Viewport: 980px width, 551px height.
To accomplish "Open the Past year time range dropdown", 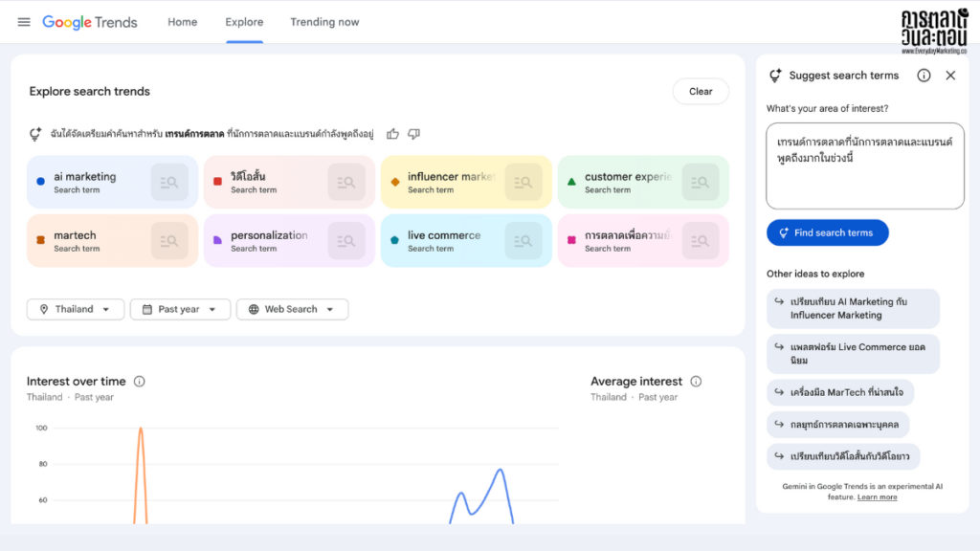I will tap(180, 309).
